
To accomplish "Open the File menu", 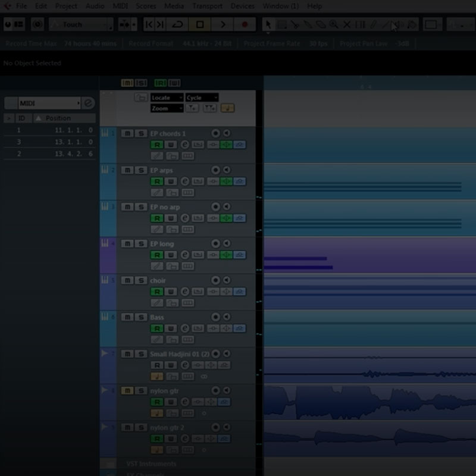I will (21, 6).
